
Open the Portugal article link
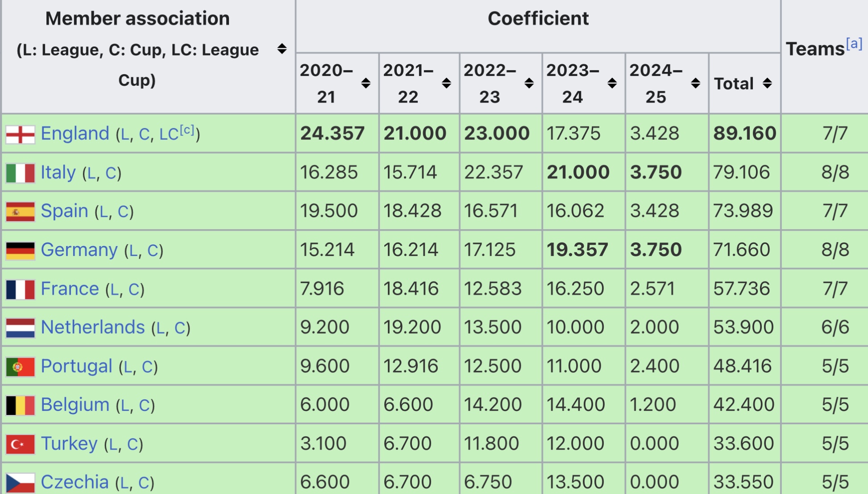(x=77, y=366)
